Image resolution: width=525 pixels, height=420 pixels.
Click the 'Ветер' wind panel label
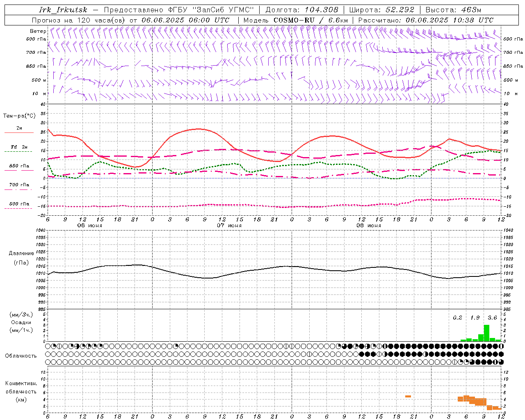(x=38, y=31)
